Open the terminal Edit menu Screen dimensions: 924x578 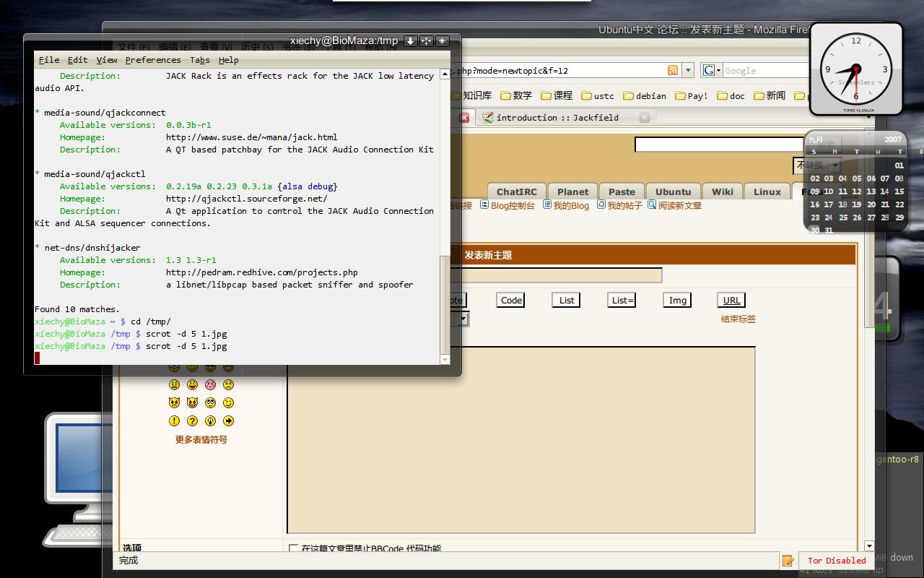pyautogui.click(x=77, y=60)
